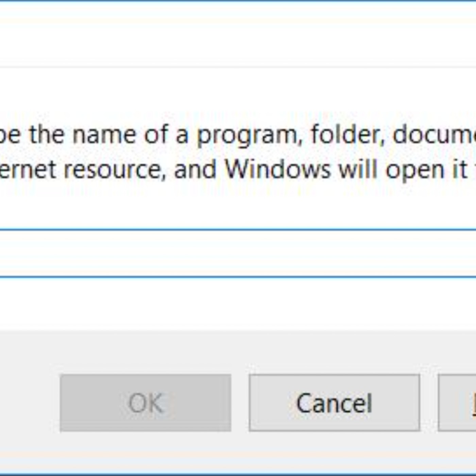Image resolution: width=476 pixels, height=476 pixels.
Task: Click the word 'Windows' in the description
Action: point(277,169)
